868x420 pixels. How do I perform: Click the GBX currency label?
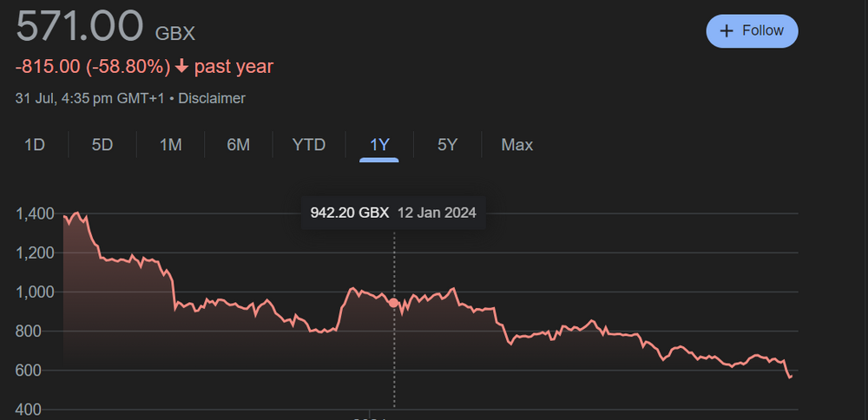tap(174, 34)
